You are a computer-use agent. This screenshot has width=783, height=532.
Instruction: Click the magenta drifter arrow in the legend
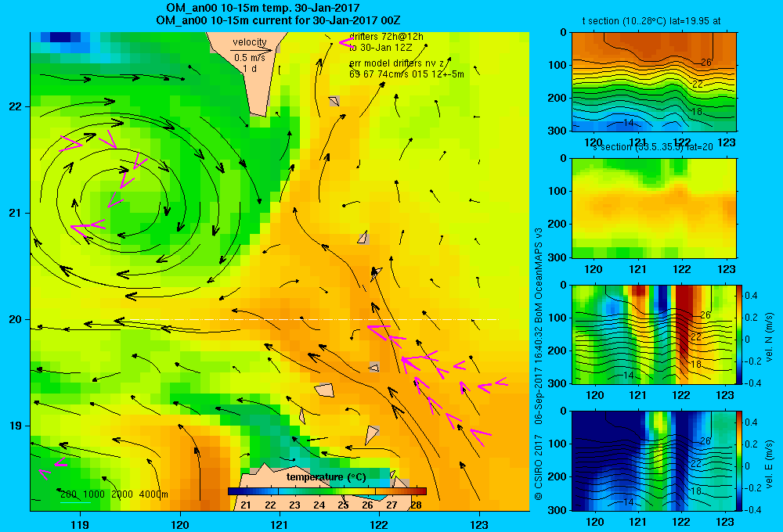347,43
